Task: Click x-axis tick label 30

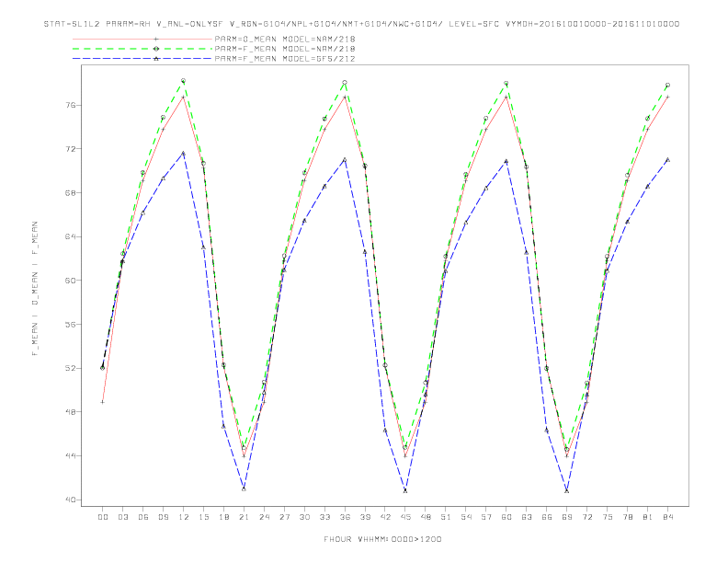Action: click(x=304, y=517)
